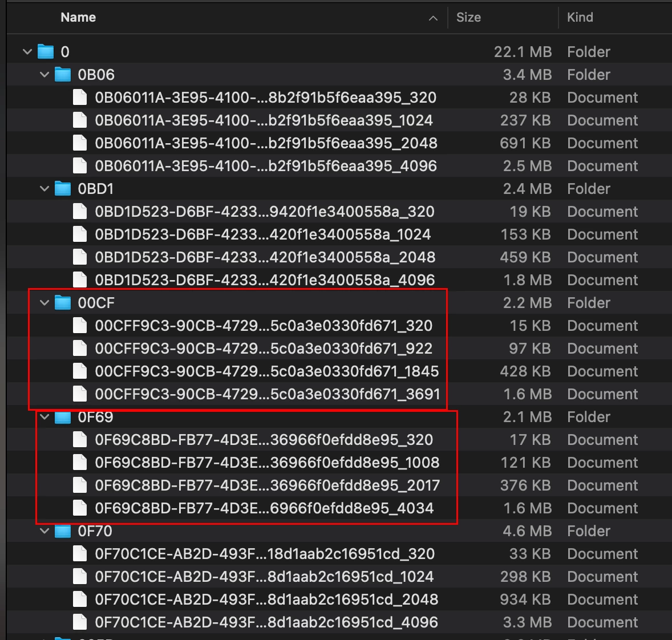The image size is (672, 640).
Task: Select the 00CF folder icon
Action: (63, 302)
